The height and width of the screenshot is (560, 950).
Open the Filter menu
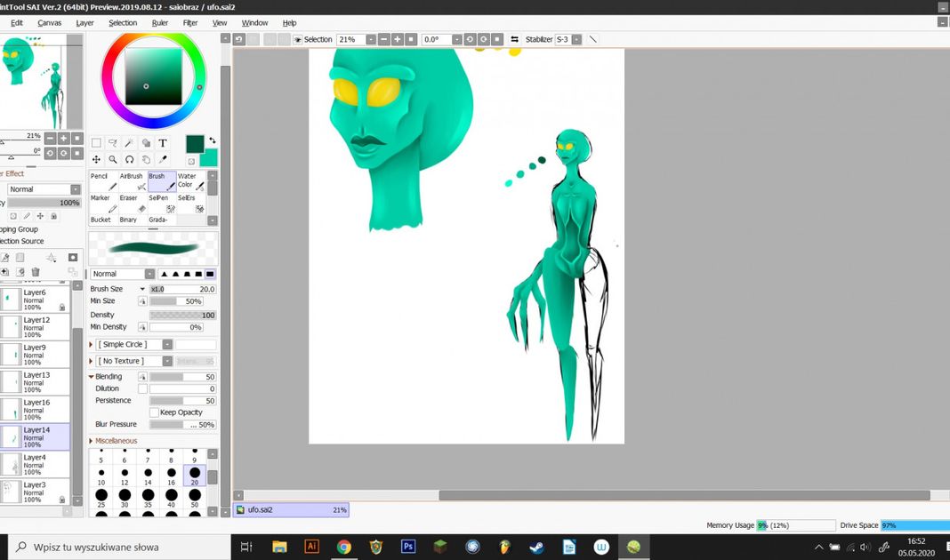click(x=190, y=23)
